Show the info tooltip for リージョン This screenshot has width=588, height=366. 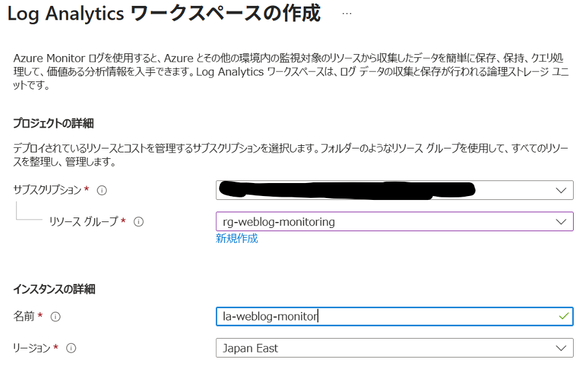[71, 348]
